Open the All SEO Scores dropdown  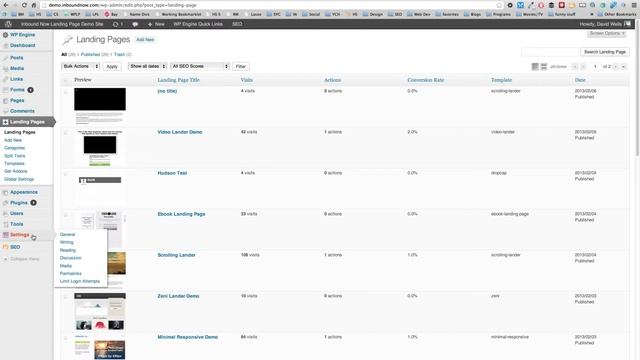point(200,66)
